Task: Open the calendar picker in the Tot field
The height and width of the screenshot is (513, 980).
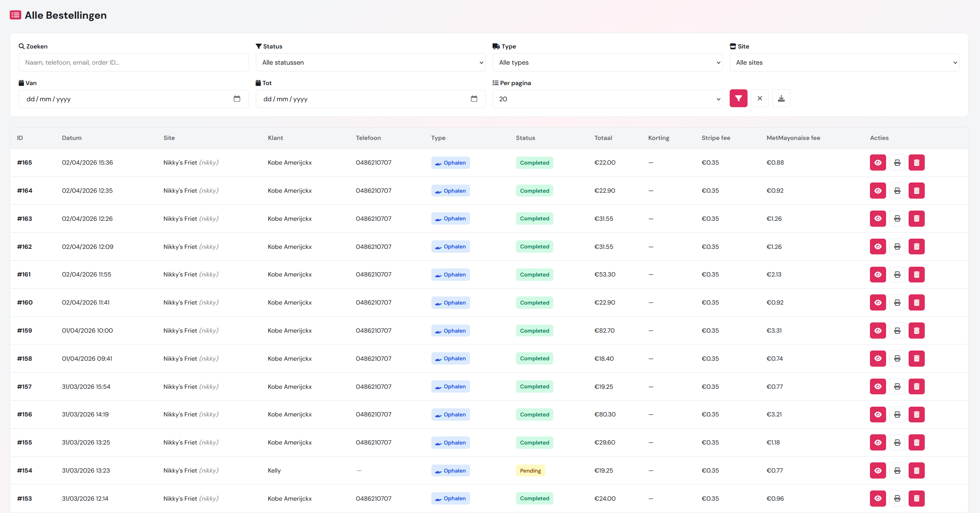Action: [x=474, y=98]
